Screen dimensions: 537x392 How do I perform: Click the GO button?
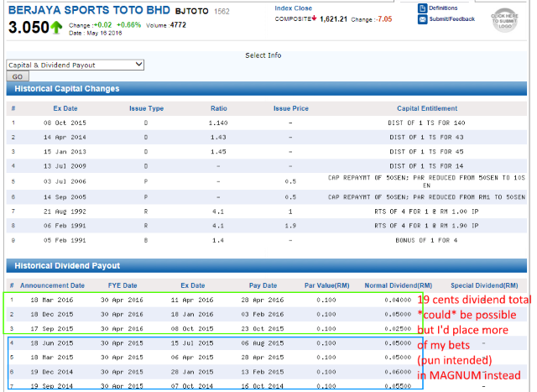click(x=18, y=76)
